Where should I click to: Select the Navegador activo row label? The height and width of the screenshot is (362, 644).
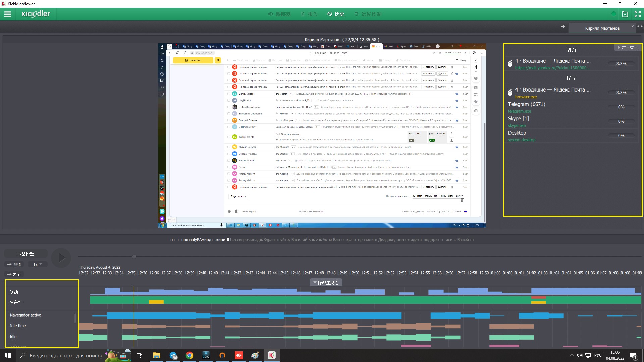[x=25, y=315]
